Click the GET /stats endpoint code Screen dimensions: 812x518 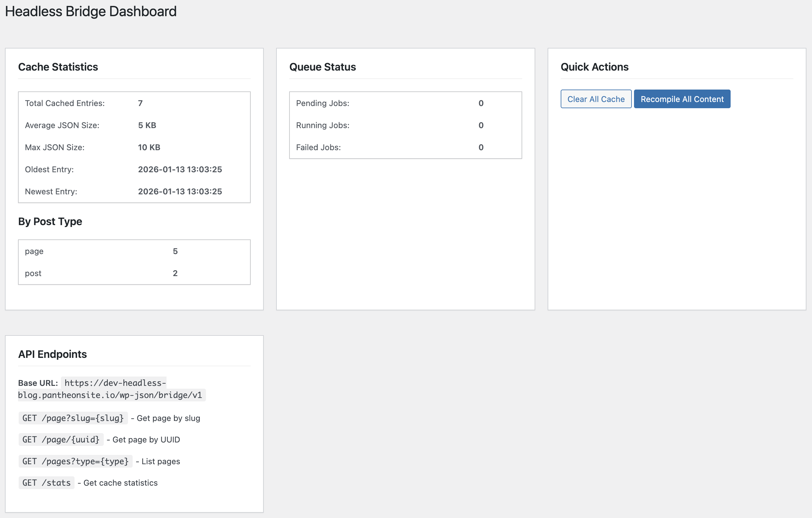[46, 483]
